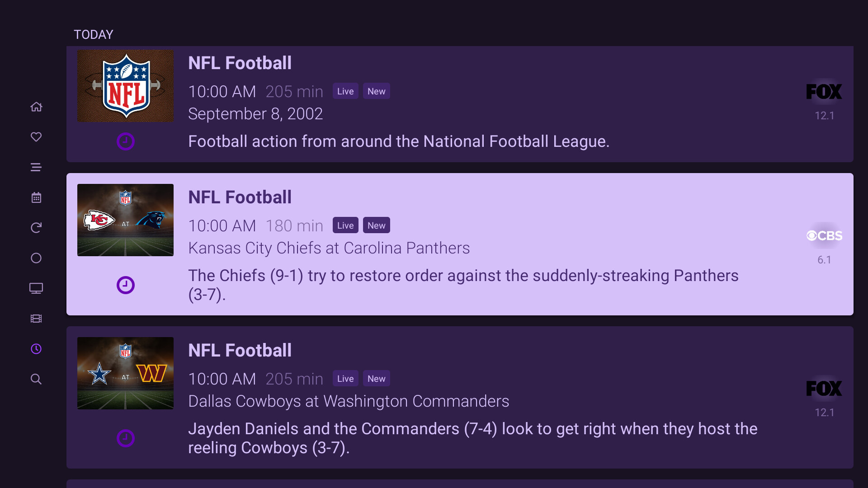Click the FOX logo on the first listing
868x488 pixels.
coord(824,92)
